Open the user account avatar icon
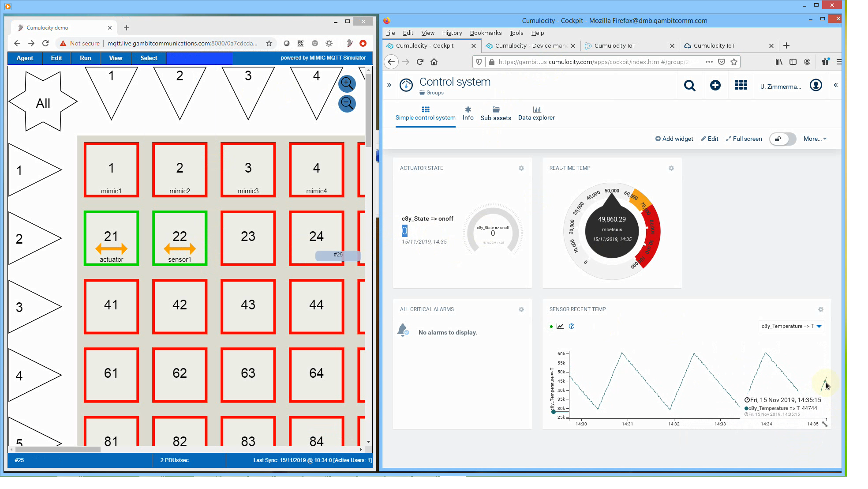 [816, 85]
